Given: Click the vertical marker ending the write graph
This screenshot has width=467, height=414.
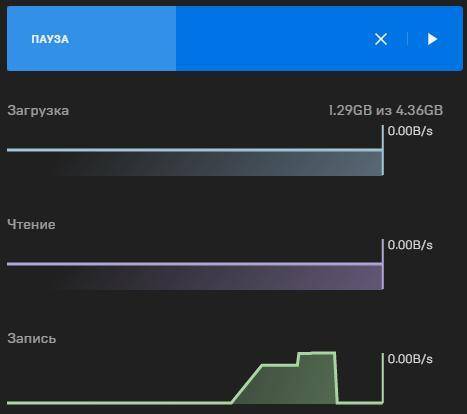Looking at the screenshot, I should pyautogui.click(x=383, y=378).
